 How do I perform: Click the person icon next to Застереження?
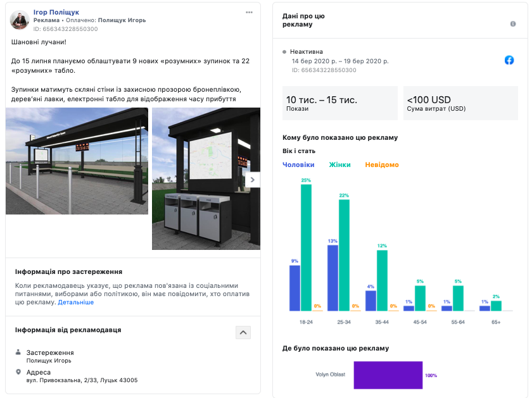tap(18, 352)
